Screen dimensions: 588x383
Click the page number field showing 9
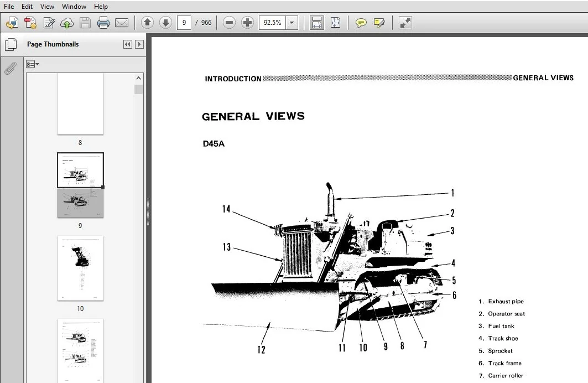184,23
